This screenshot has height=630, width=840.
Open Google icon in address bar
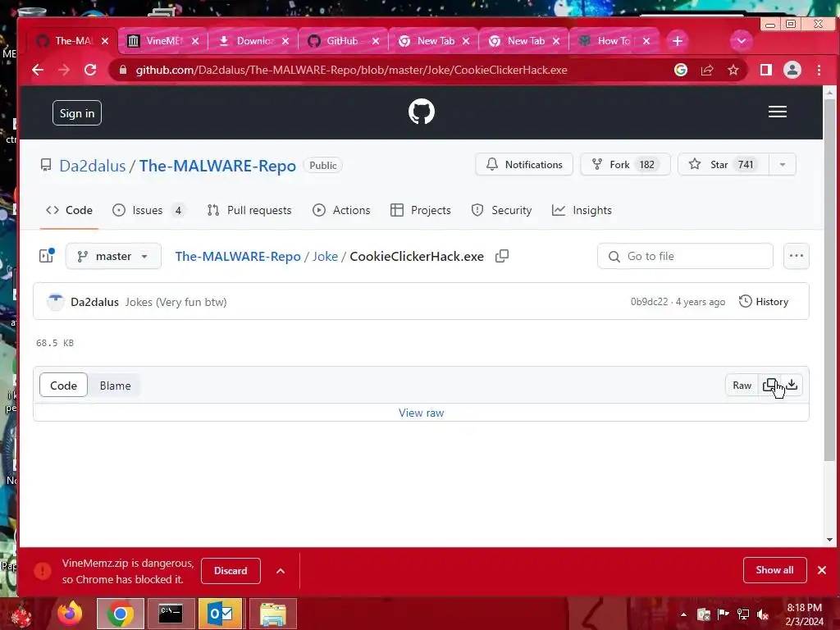(x=680, y=70)
